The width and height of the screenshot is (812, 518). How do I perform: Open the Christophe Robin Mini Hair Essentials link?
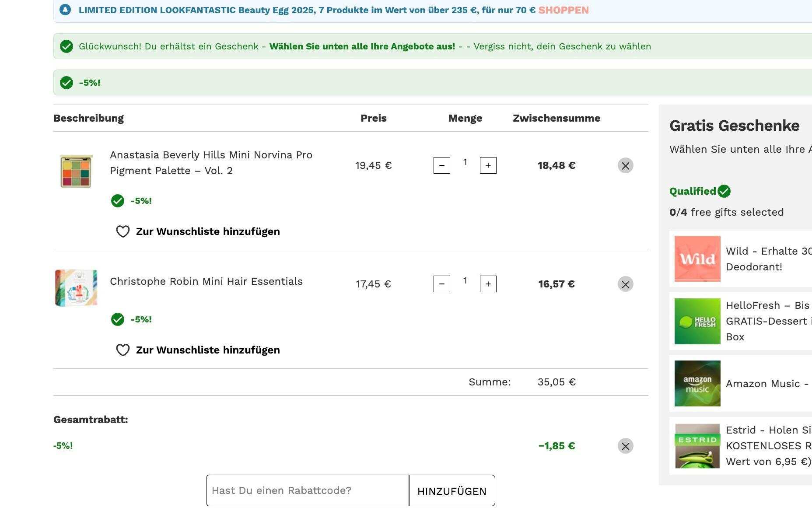[x=206, y=281]
